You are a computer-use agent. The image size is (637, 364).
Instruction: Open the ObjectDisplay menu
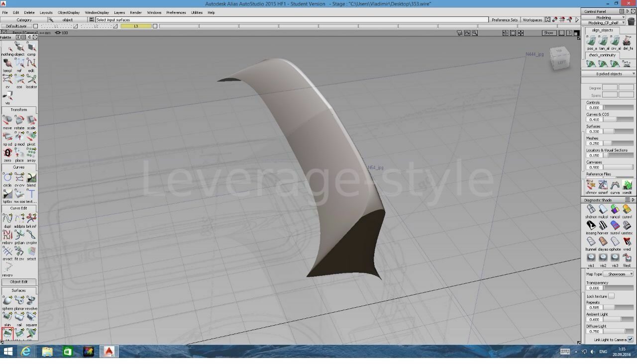pyautogui.click(x=69, y=12)
